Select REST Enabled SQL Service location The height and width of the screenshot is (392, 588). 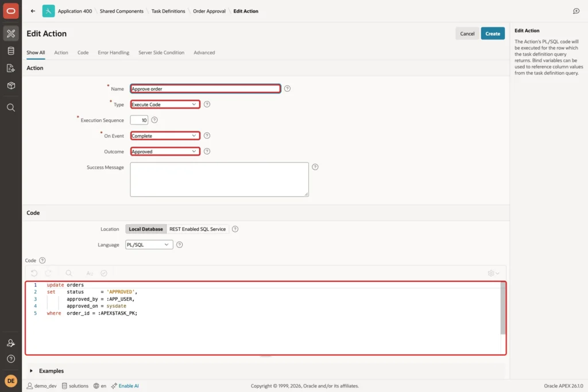click(x=198, y=229)
